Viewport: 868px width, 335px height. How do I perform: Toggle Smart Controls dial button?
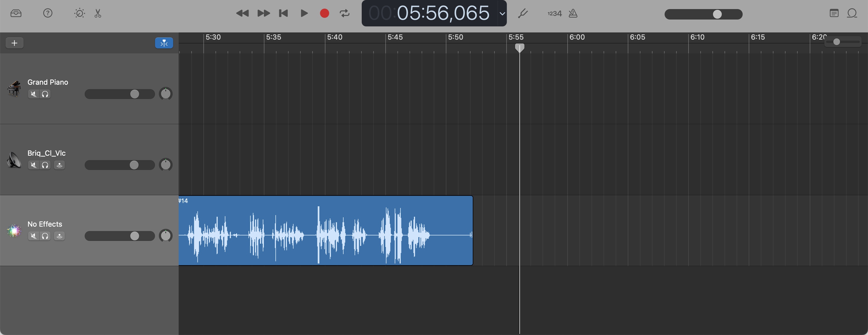click(79, 13)
